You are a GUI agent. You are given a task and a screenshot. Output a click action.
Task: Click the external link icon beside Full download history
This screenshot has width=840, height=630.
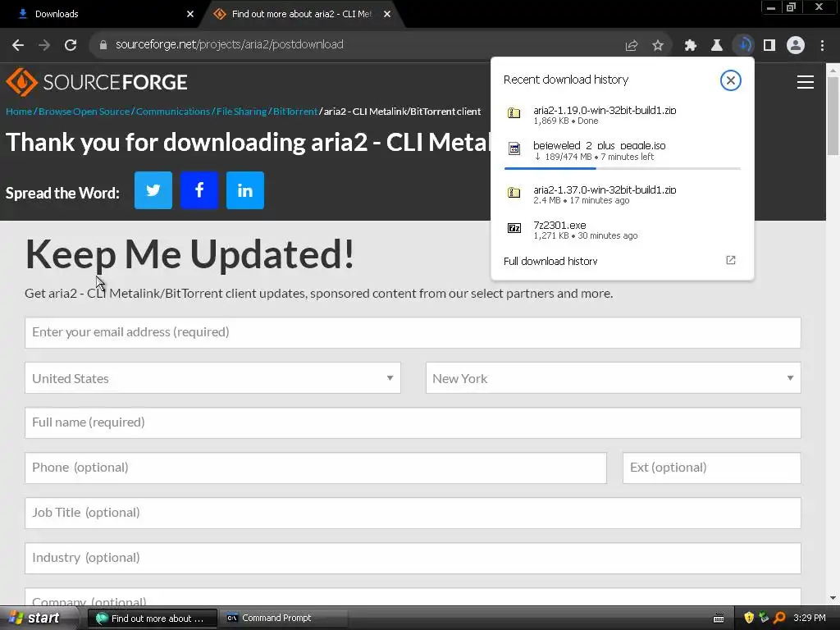731,260
